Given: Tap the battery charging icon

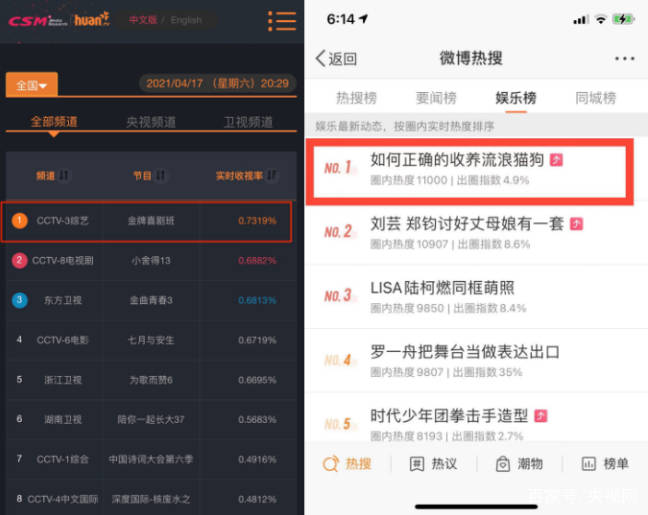Looking at the screenshot, I should pyautogui.click(x=623, y=19).
